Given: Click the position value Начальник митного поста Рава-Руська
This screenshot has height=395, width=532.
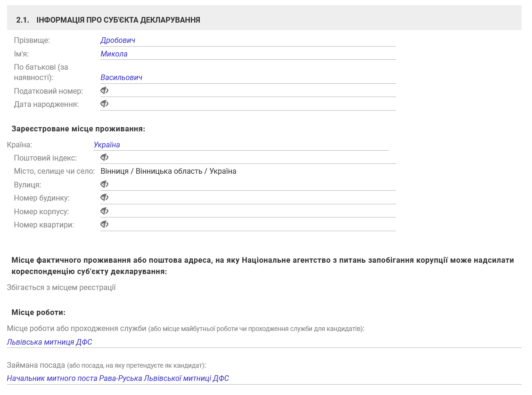Looking at the screenshot, I should (118, 378).
